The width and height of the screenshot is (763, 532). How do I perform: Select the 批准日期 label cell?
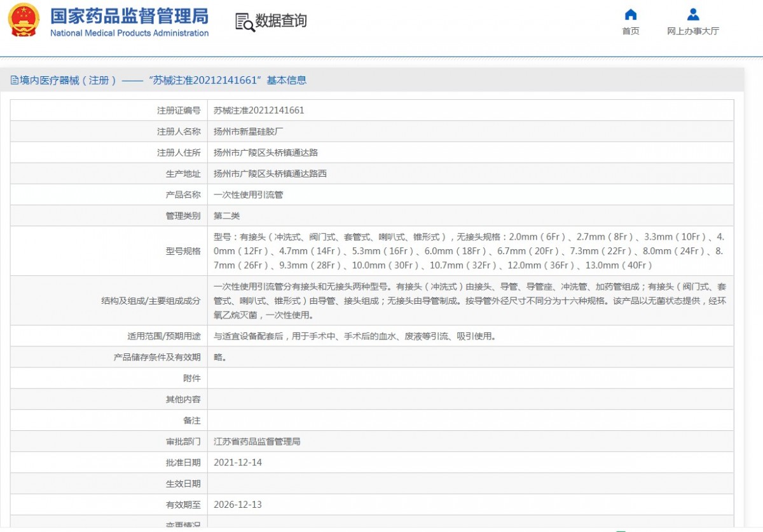pyautogui.click(x=108, y=462)
